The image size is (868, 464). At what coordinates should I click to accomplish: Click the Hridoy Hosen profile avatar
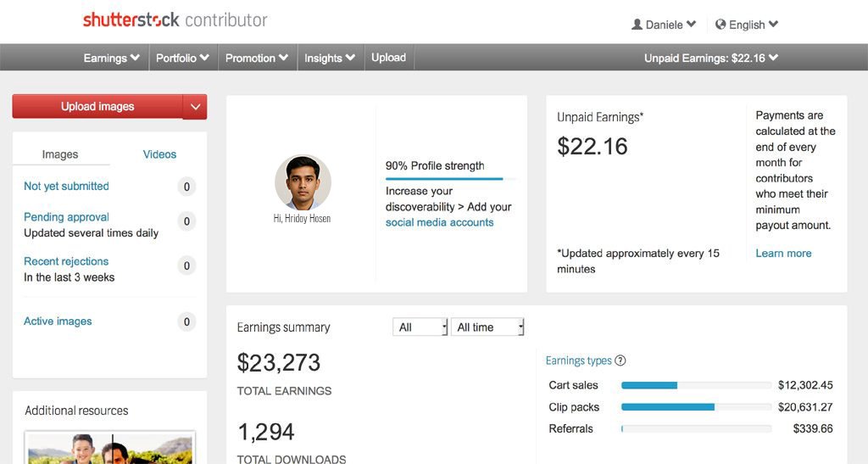303,182
